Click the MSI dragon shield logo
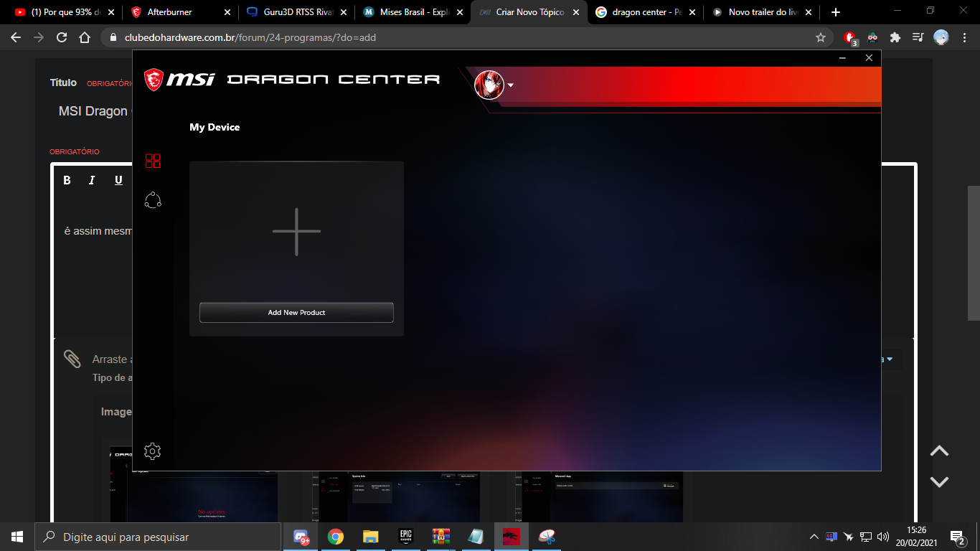The width and height of the screenshot is (980, 551). (x=154, y=80)
